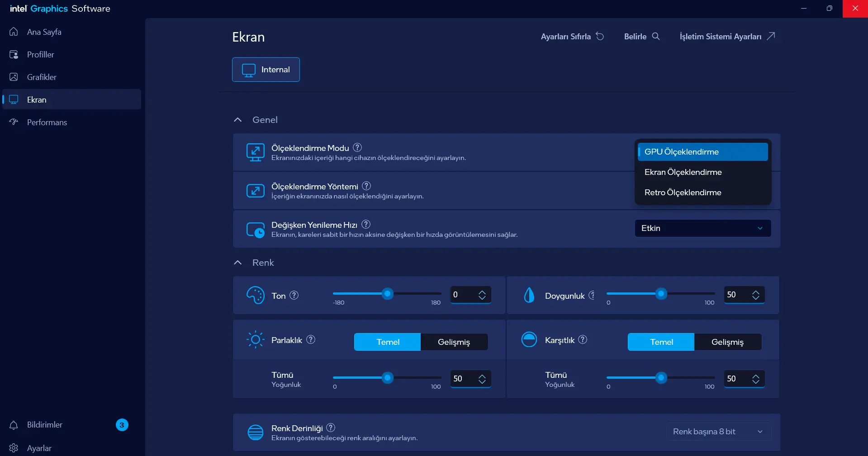Click the Ton value input field

(x=471, y=295)
